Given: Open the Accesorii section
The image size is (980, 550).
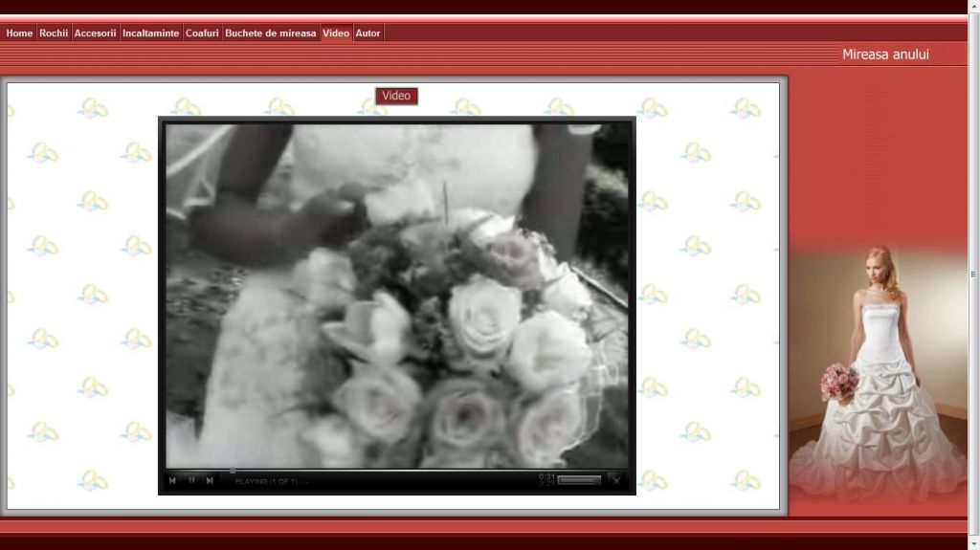Looking at the screenshot, I should click(x=95, y=33).
